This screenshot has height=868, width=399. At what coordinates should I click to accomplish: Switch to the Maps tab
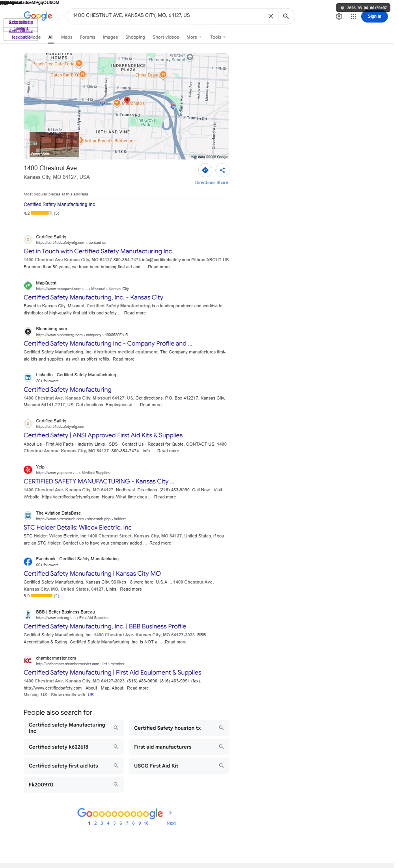point(67,37)
